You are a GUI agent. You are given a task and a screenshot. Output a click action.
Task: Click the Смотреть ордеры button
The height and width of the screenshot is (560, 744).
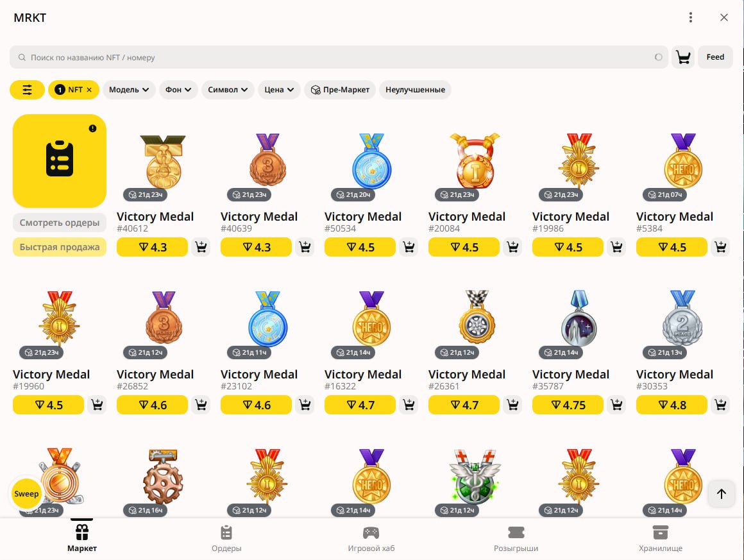tap(60, 223)
